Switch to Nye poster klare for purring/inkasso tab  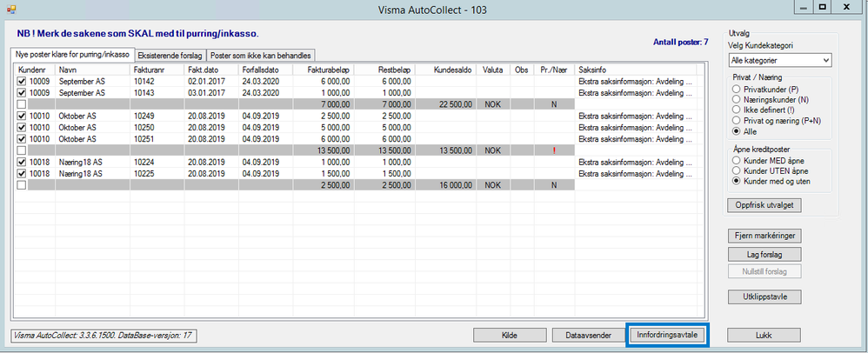click(x=72, y=55)
